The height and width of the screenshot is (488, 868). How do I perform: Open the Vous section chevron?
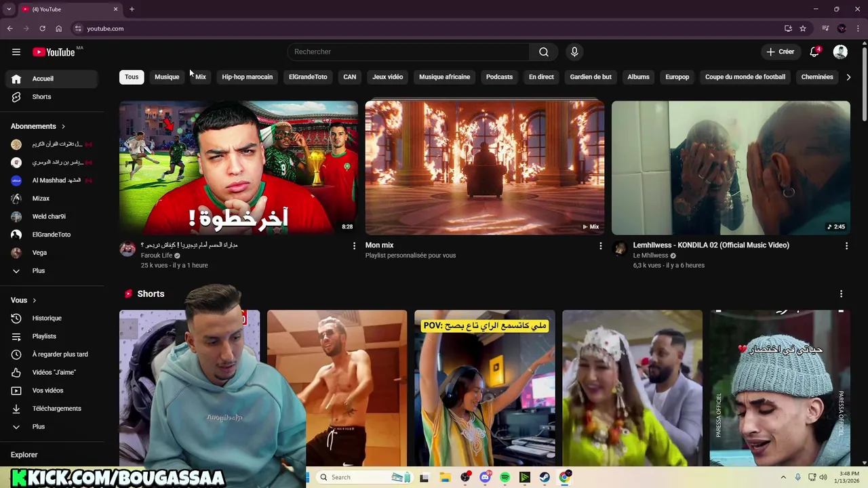[34, 300]
